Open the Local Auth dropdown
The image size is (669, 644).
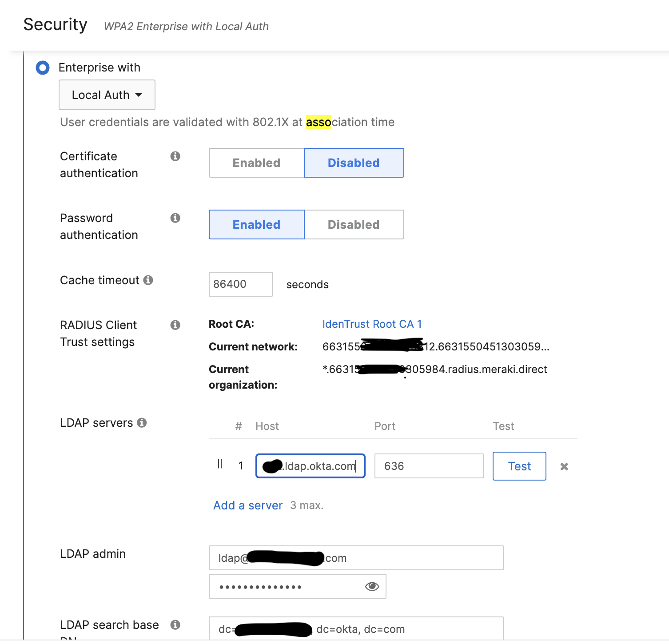pyautogui.click(x=107, y=95)
